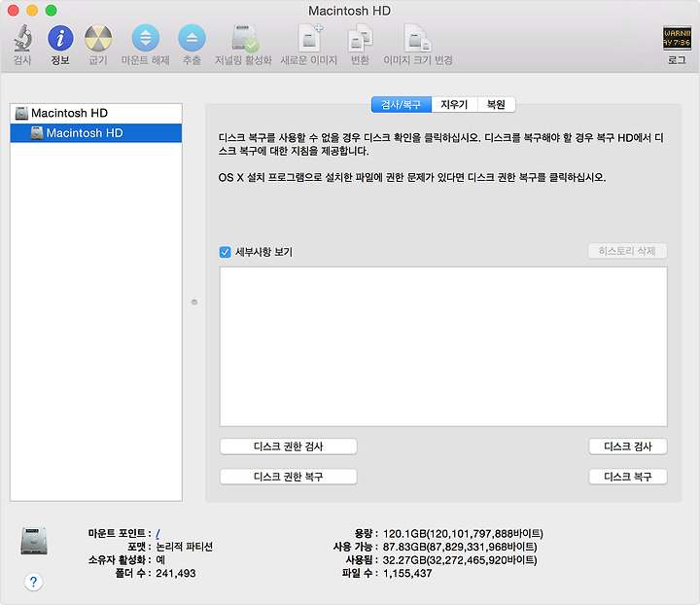Minimize the window with the yellow button
The width and height of the screenshot is (700, 605).
point(32,11)
